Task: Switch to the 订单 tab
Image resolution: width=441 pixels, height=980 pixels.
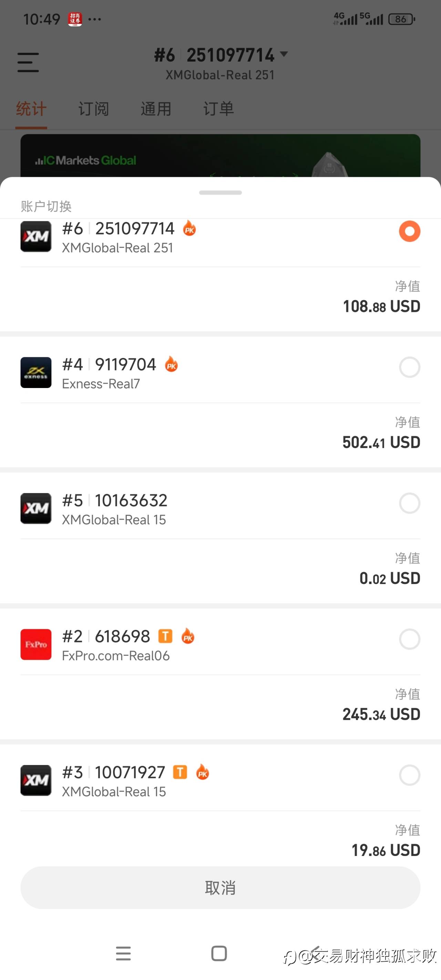Action: click(218, 109)
